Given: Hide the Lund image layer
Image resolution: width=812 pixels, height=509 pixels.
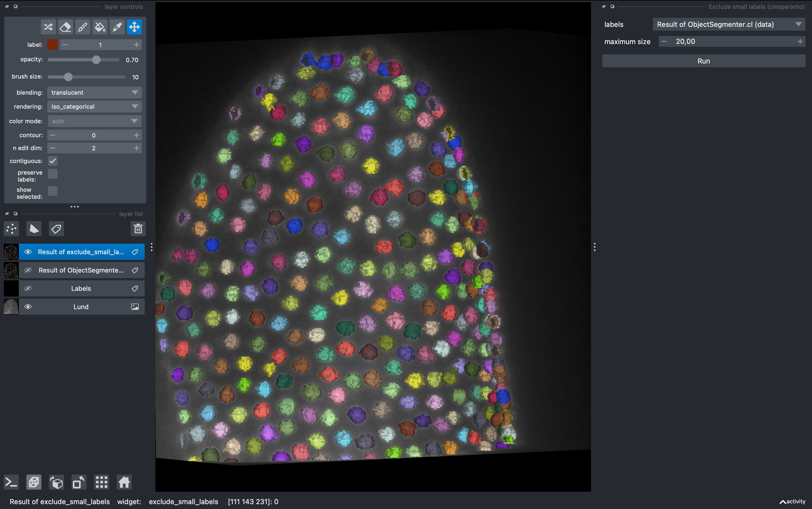Looking at the screenshot, I should click(28, 307).
